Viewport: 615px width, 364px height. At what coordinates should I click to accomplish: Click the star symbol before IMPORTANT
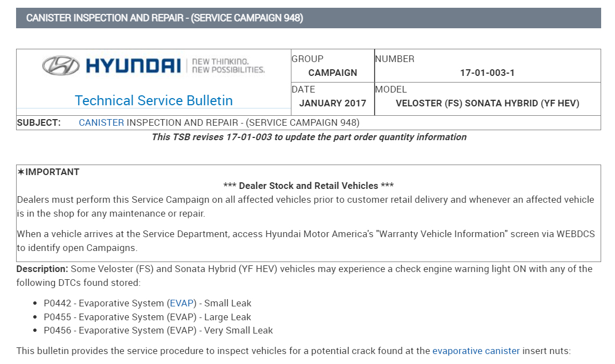[20, 172]
